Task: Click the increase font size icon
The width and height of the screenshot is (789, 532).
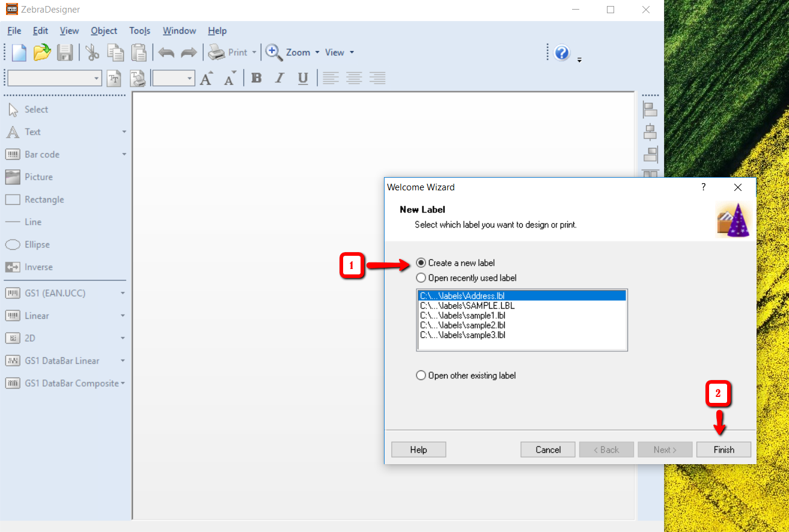Action: tap(207, 78)
